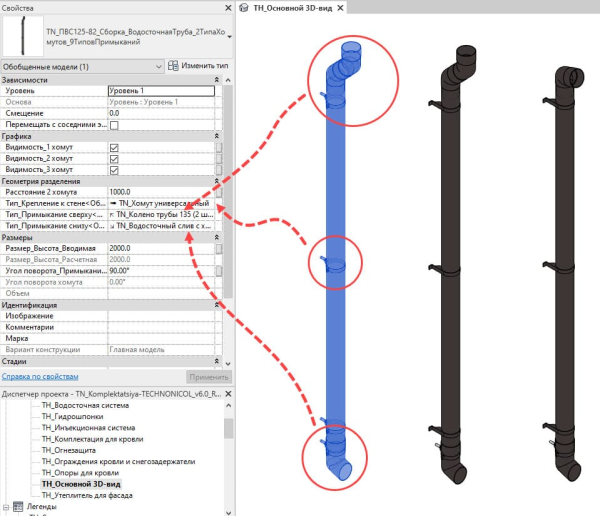Close the Свойства properties panel

227,9
